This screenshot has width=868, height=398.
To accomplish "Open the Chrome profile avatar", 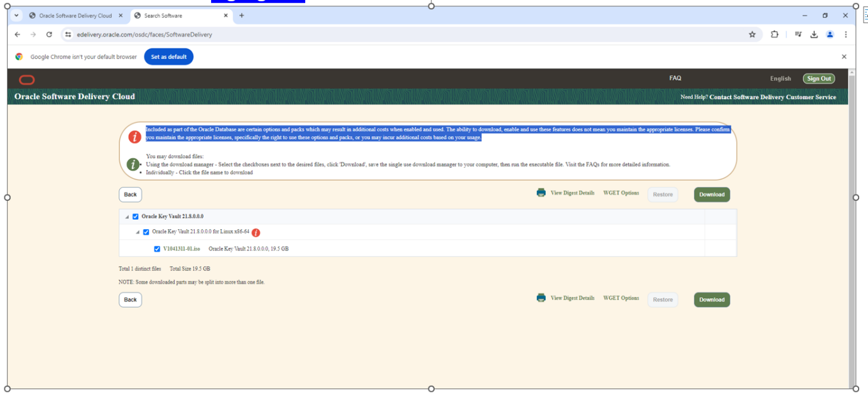I will [830, 35].
